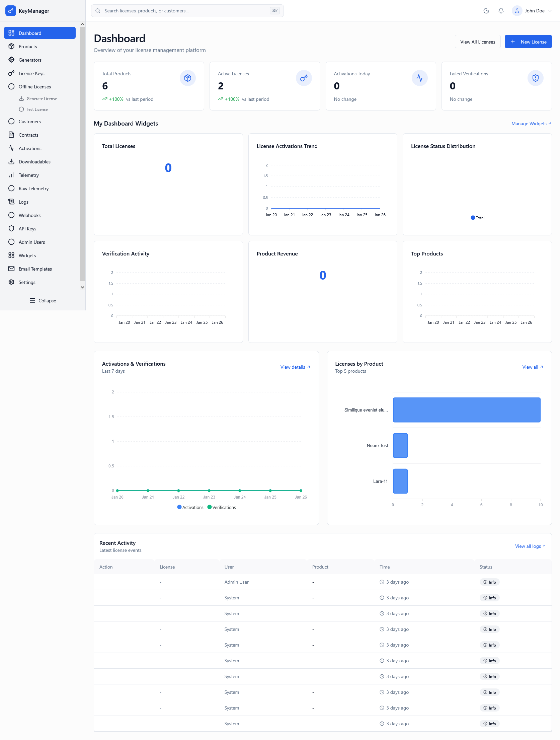The width and height of the screenshot is (560, 740).
Task: Toggle the Activations legend in the chart
Action: [190, 507]
